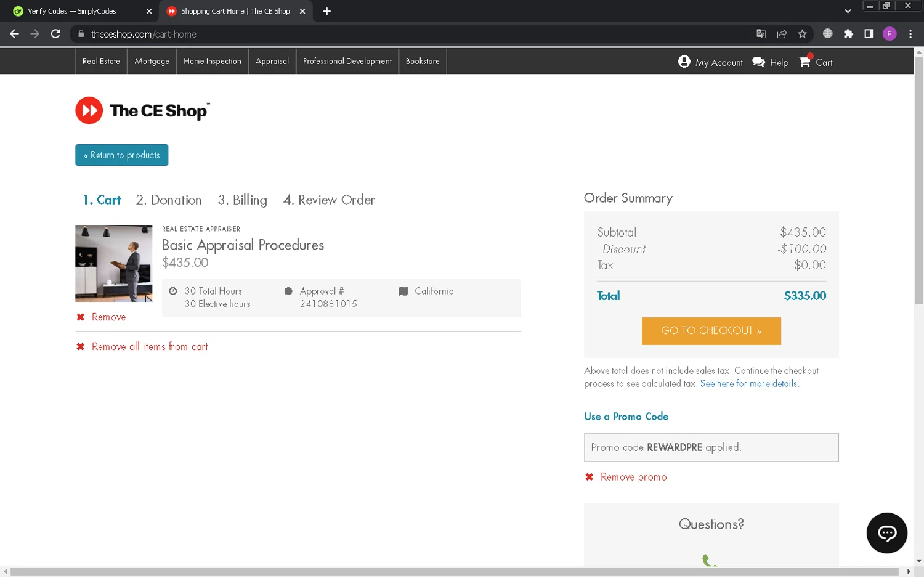This screenshot has width=924, height=578.
Task: Open the Home Inspection menu
Action: point(213,61)
